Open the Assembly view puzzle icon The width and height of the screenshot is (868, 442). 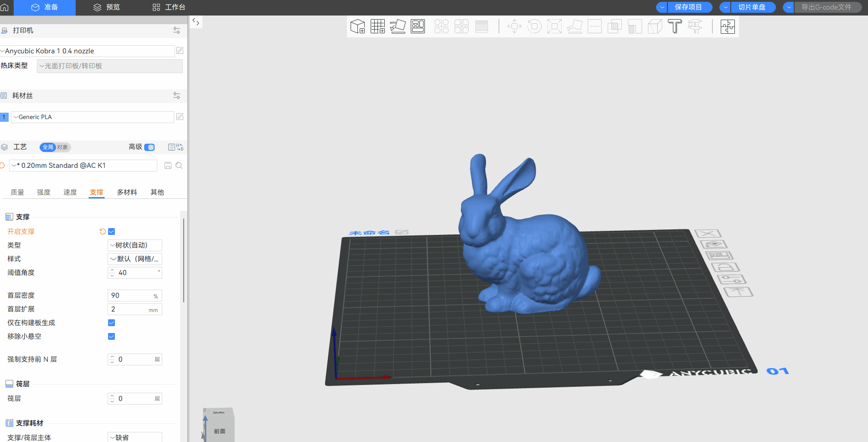click(x=728, y=26)
